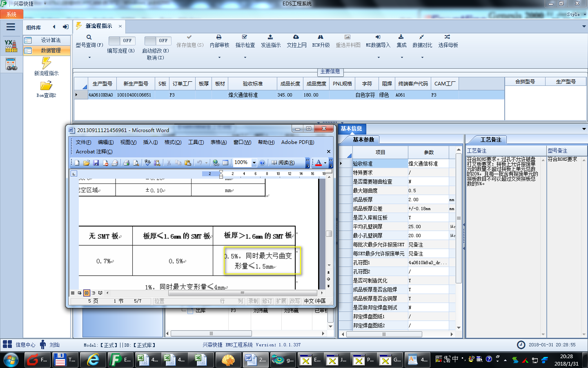Click Insert Table icon in Word toolbar

click(x=225, y=163)
